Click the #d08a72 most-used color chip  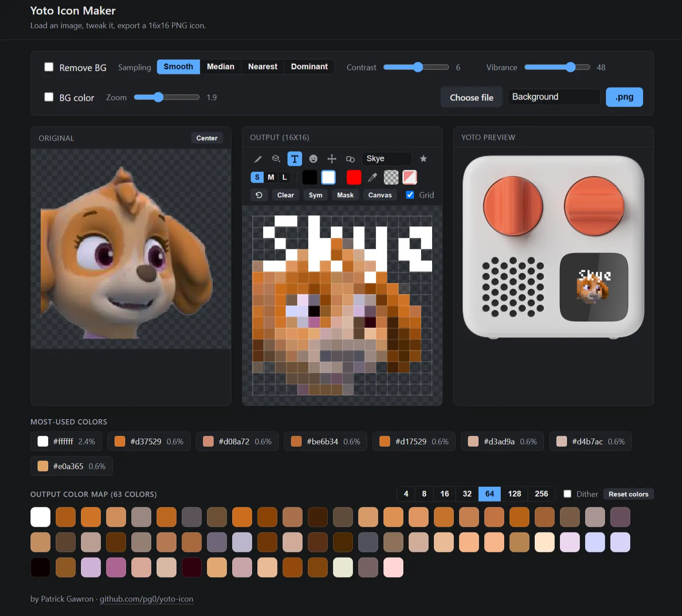point(237,441)
